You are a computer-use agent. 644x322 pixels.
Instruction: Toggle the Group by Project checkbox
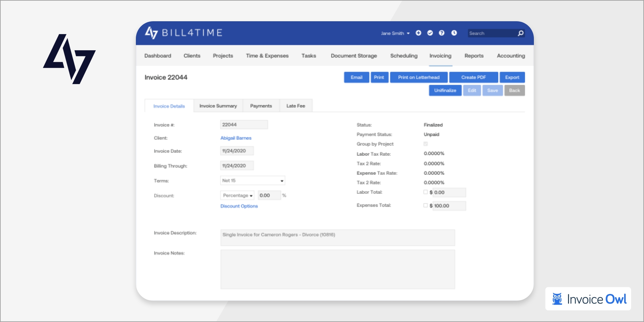coord(425,144)
